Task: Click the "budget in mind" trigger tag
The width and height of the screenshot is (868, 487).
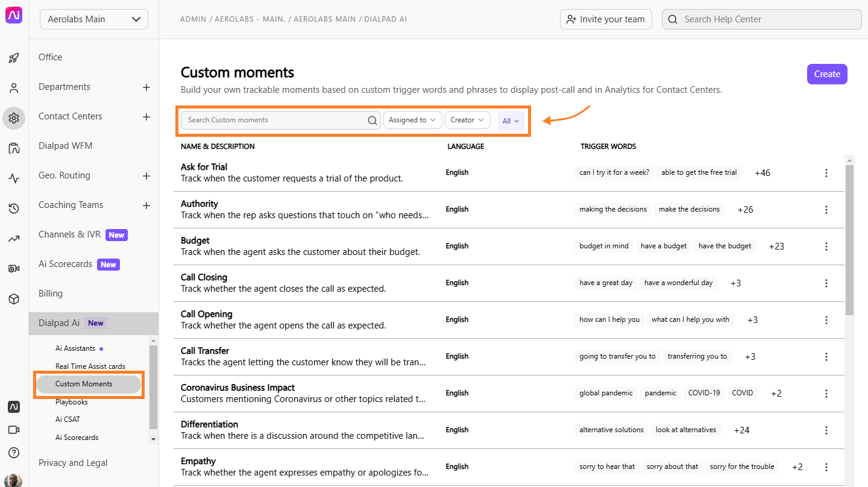Action: pos(604,246)
